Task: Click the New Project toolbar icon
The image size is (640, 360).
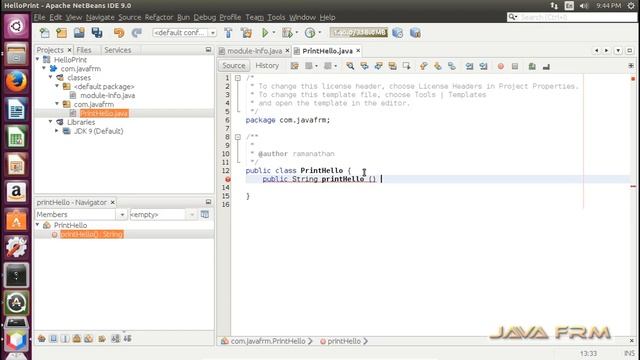Action: 62,33
